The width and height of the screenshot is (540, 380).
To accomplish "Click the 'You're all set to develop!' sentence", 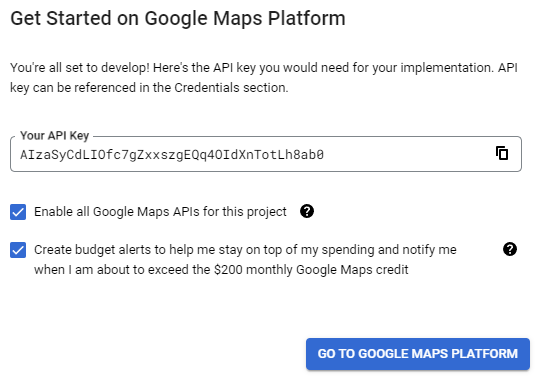I will (80, 68).
